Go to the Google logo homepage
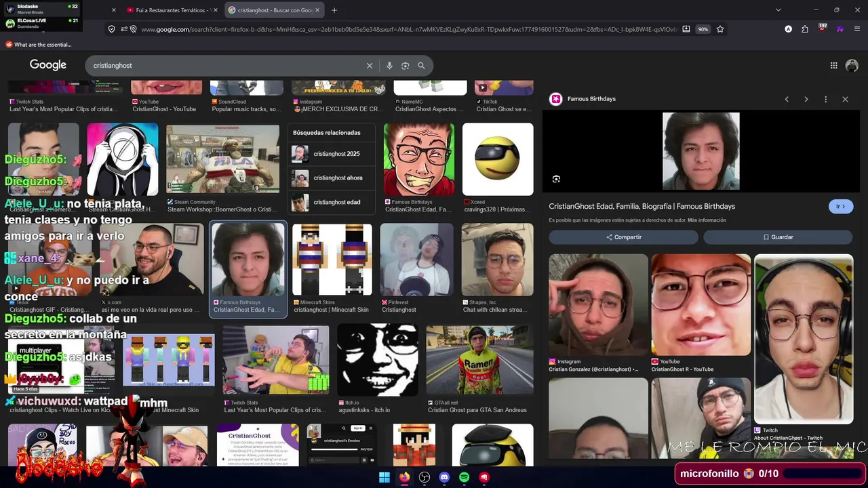The image size is (868, 488). [48, 65]
